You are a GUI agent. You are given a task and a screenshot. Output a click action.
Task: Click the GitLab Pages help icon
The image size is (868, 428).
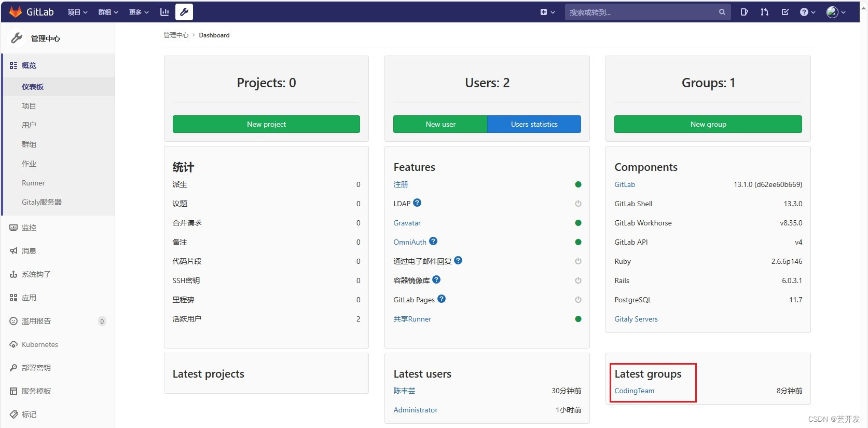coord(442,299)
